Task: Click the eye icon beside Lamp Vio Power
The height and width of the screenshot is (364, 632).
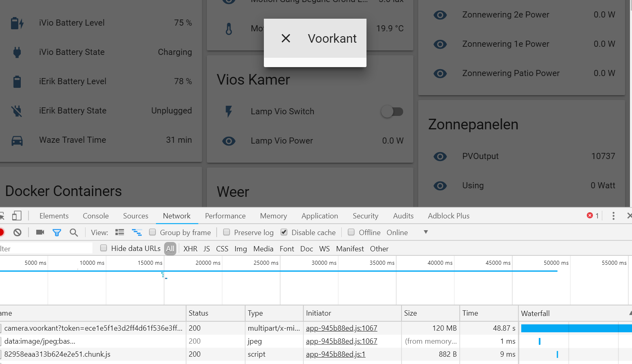Action: 229,141
